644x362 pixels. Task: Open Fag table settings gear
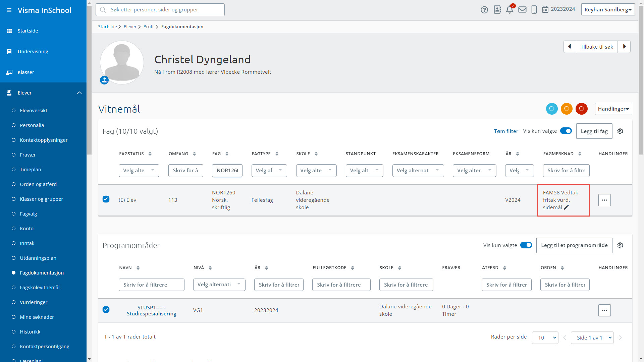coord(620,131)
